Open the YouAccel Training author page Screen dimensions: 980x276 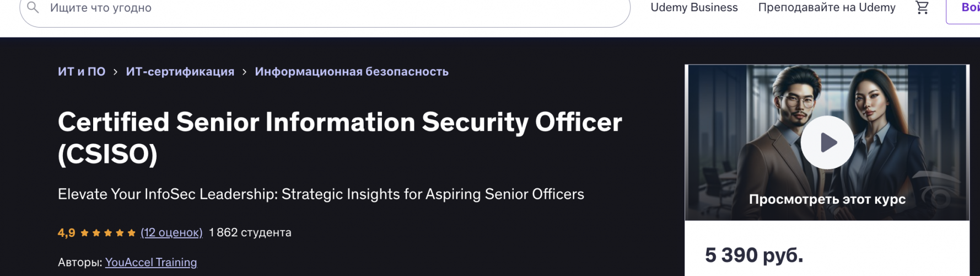coord(151,262)
